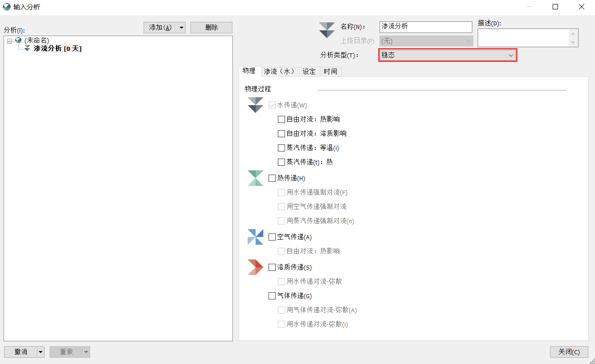This screenshot has width=595, height=364.
Task: Click inside the 名称 input field
Action: [x=426, y=27]
